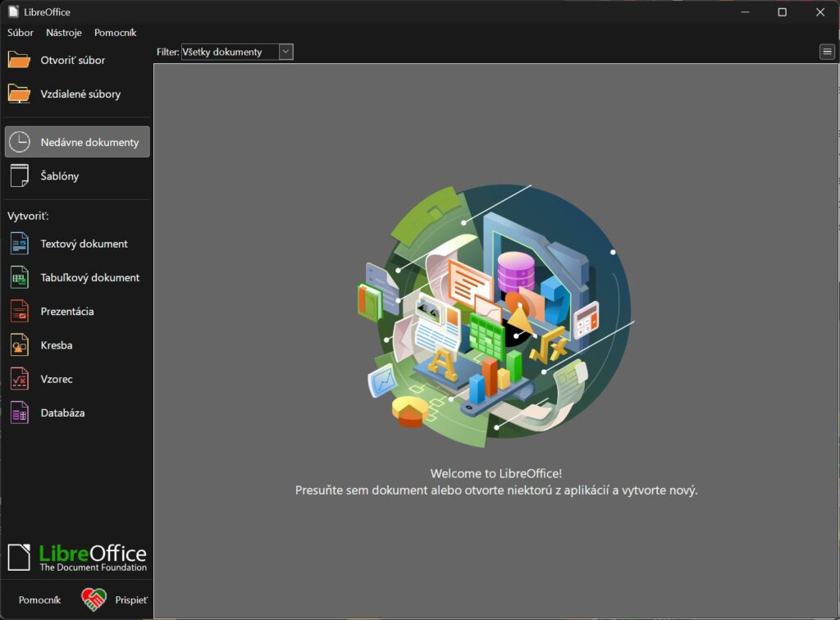This screenshot has height=620, width=840.
Task: Open the Súbor menu
Action: [x=20, y=33]
